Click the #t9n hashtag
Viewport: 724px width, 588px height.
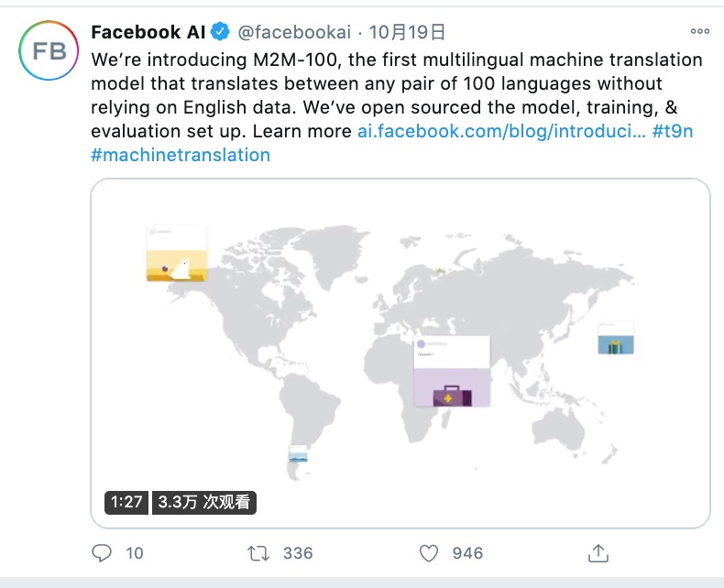(x=672, y=131)
